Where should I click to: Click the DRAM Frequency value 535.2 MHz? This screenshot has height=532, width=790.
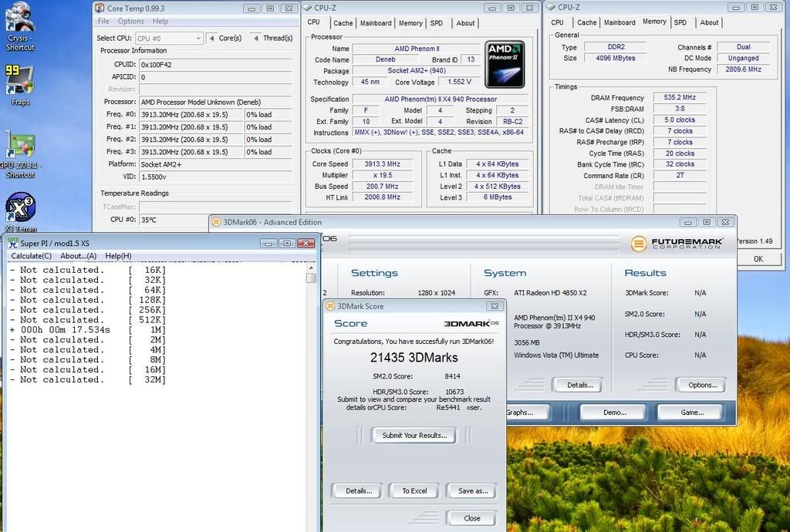click(x=680, y=98)
